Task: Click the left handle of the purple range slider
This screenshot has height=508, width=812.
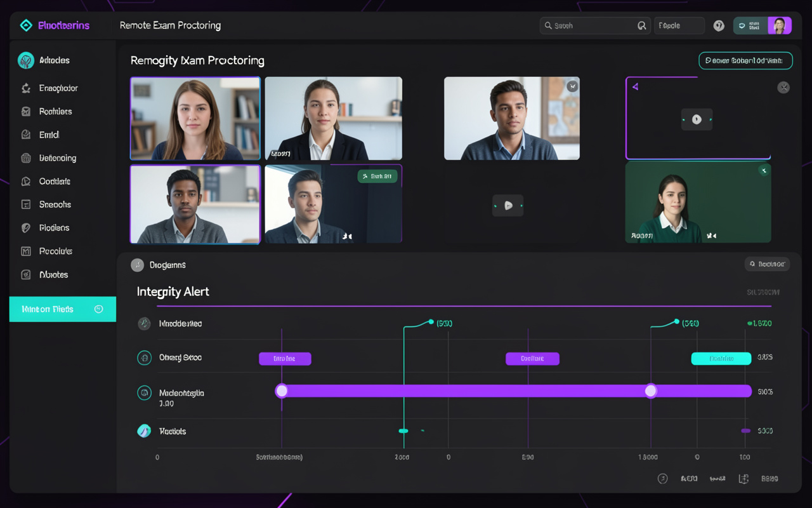Action: [282, 391]
